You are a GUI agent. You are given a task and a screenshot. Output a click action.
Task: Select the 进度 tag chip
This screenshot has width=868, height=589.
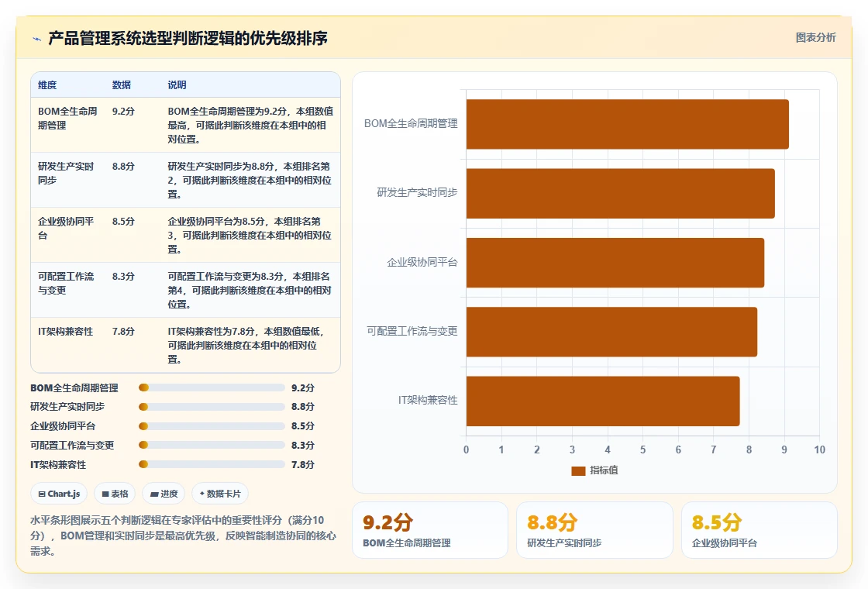tap(164, 494)
